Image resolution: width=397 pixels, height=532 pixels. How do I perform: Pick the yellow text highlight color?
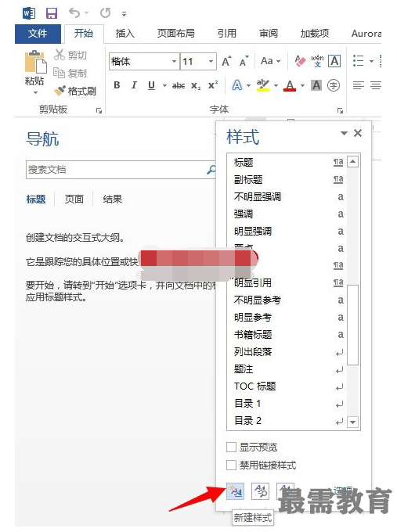[263, 85]
